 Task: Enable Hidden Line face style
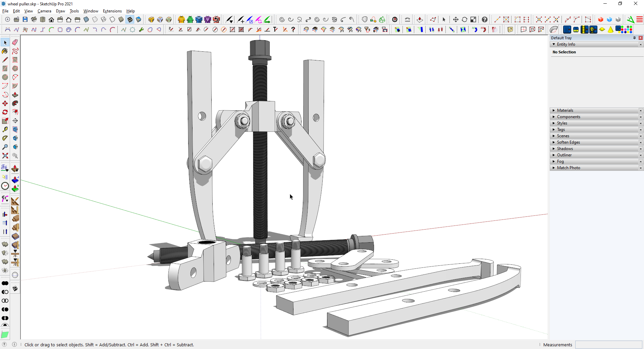point(112,19)
